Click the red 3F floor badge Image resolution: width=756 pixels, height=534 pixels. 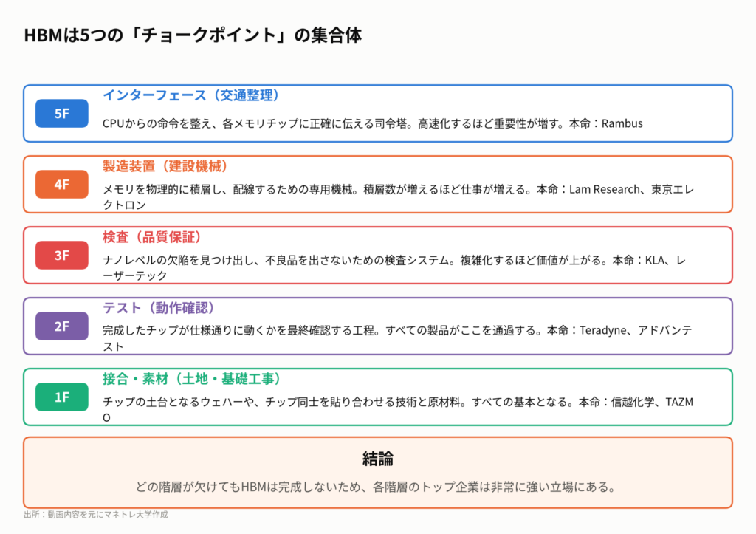click(x=62, y=255)
